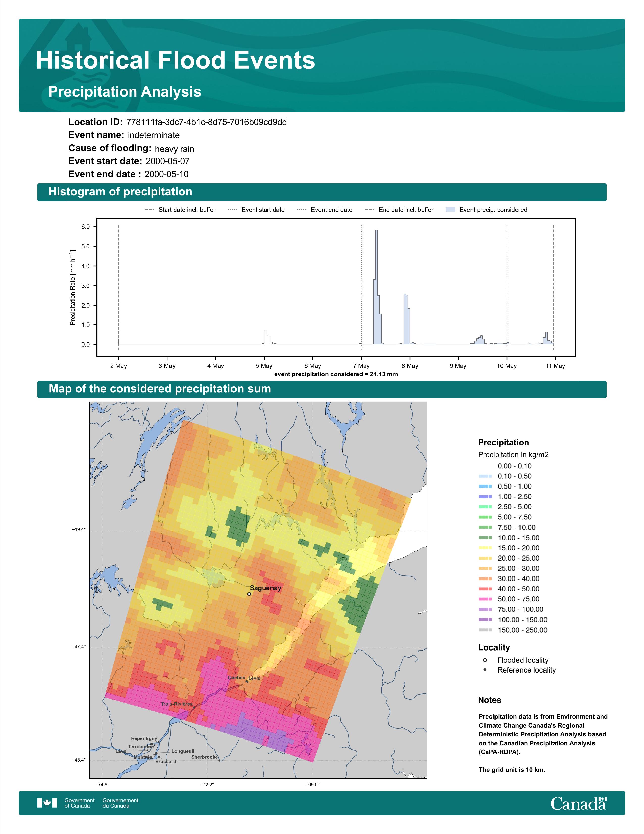Click the End date incl. buffer legend label
Screen dimensions: 644x834
click(x=406, y=210)
